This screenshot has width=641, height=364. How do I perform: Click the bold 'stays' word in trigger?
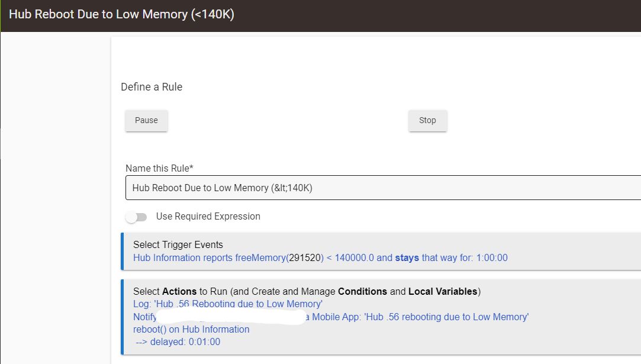coord(407,258)
